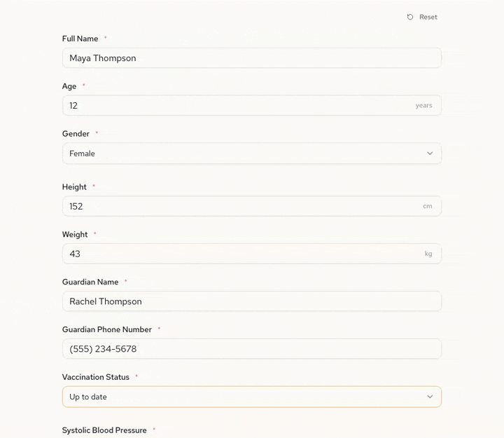Expand Gender dropdown chevron arrow

point(430,153)
